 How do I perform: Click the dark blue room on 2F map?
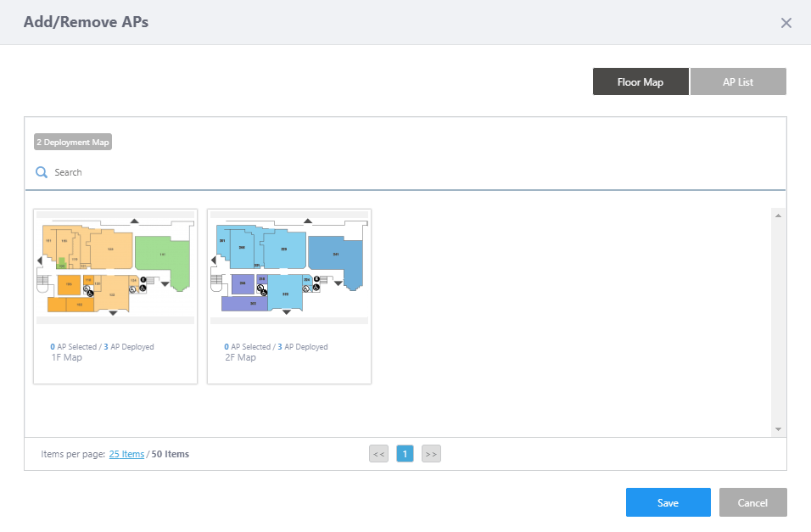pyautogui.click(x=336, y=253)
